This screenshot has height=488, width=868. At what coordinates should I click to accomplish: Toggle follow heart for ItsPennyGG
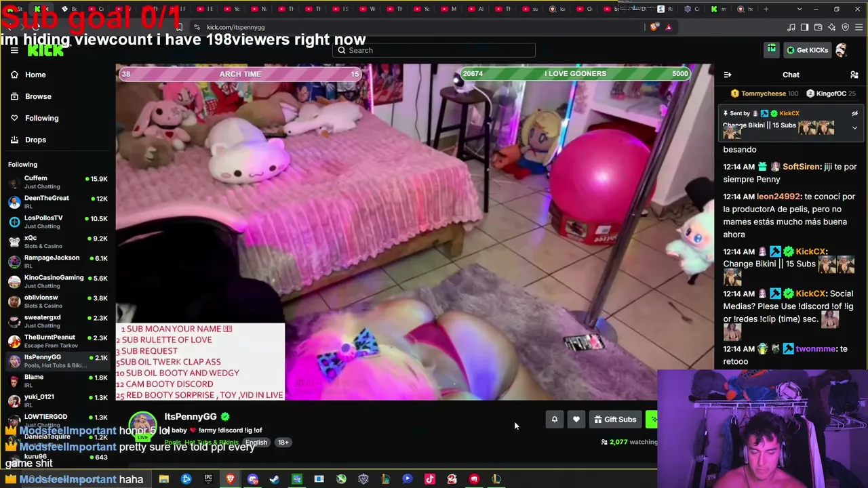click(x=576, y=420)
